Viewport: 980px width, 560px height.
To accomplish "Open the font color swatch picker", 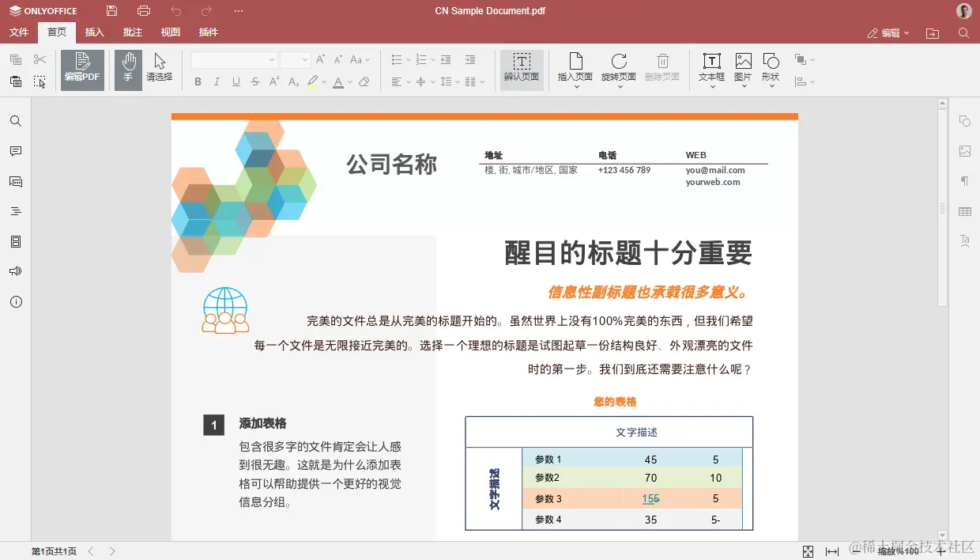I will tap(339, 81).
